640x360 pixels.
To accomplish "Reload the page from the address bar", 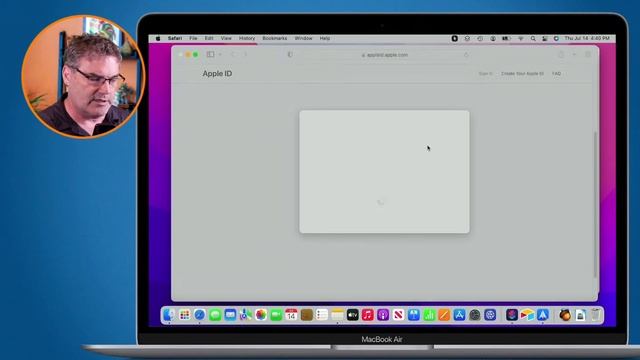I will coord(466,55).
